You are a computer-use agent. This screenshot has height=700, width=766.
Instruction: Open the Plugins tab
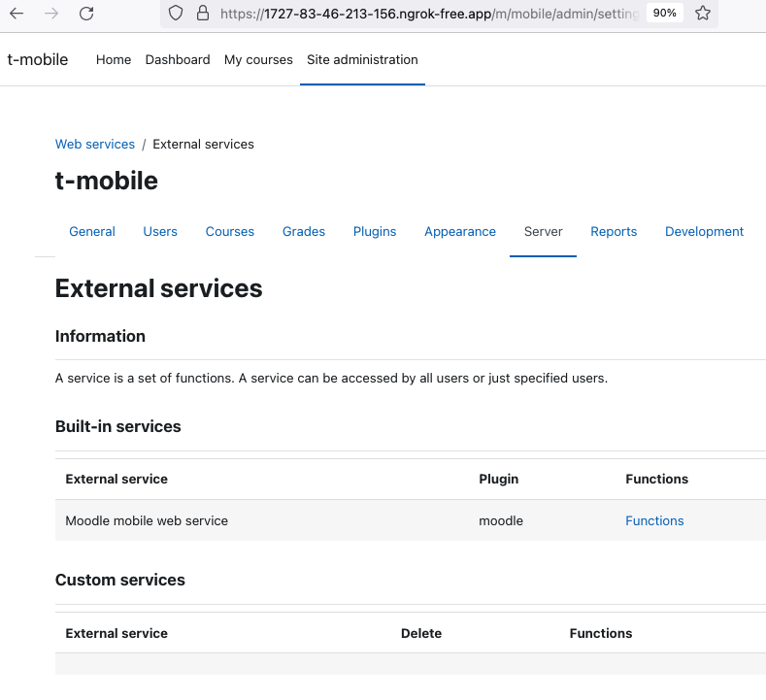(375, 231)
